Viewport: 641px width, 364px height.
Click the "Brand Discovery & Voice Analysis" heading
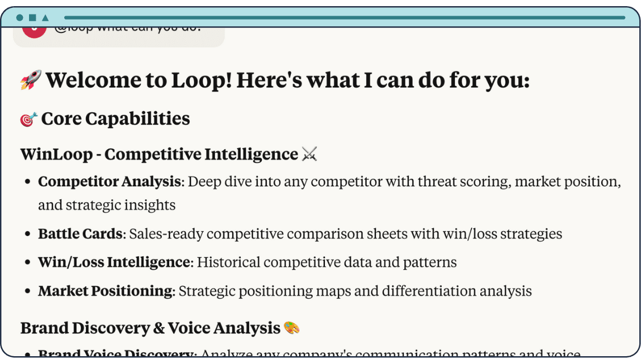pos(150,328)
